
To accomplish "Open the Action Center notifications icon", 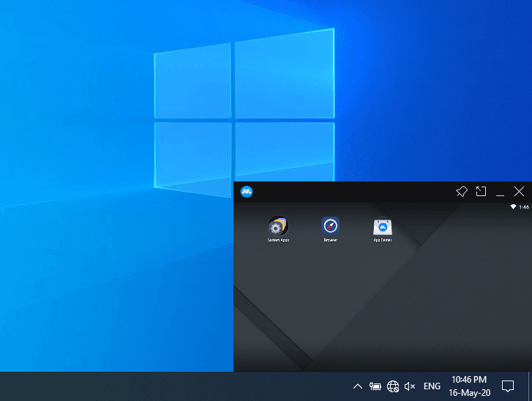I will (508, 386).
